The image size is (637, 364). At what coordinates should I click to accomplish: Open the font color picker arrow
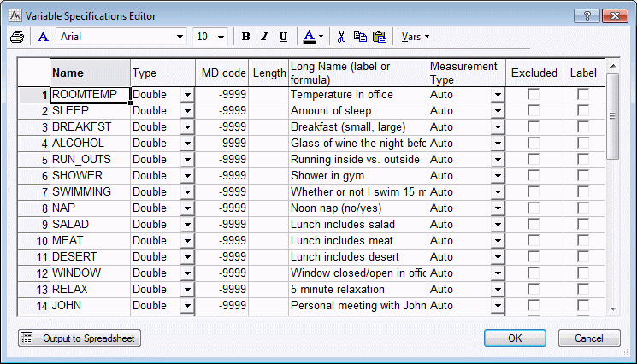click(321, 37)
